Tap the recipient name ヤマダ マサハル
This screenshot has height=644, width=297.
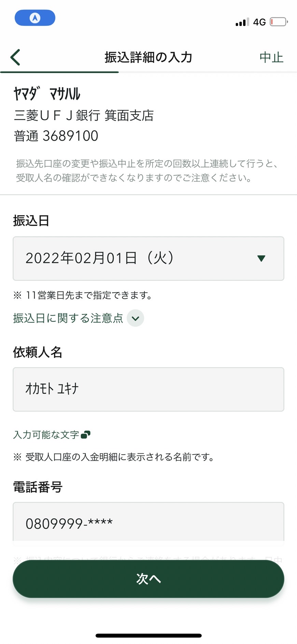coord(47,94)
